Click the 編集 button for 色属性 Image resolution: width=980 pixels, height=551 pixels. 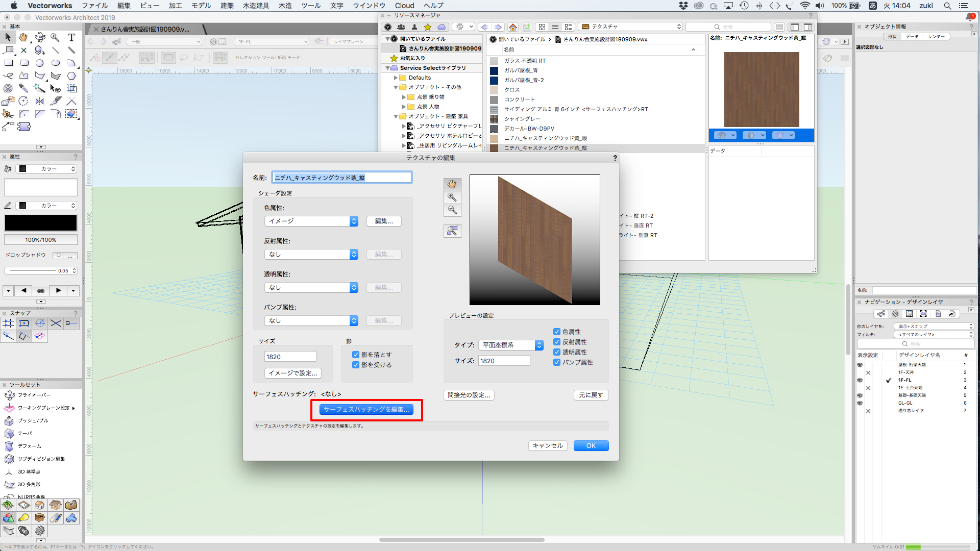[384, 221]
